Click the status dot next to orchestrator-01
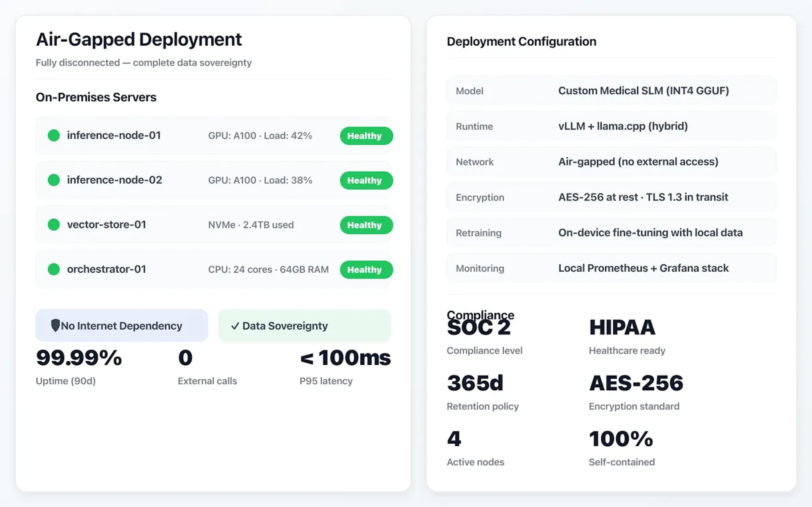The image size is (812, 507). pyautogui.click(x=54, y=269)
